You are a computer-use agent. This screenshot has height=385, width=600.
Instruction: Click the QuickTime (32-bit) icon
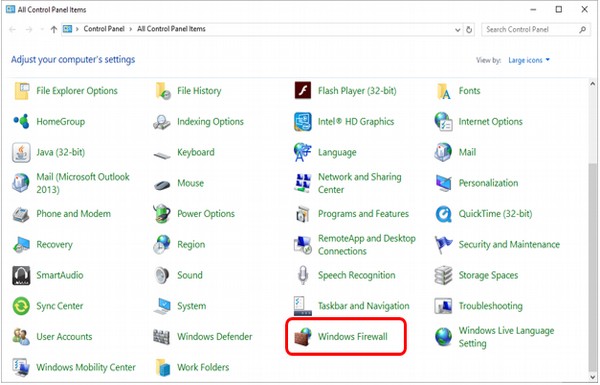tap(443, 214)
